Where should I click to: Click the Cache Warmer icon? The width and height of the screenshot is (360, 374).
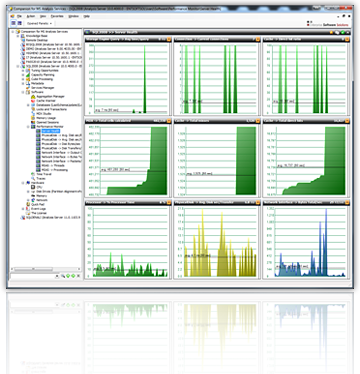pos(33,101)
